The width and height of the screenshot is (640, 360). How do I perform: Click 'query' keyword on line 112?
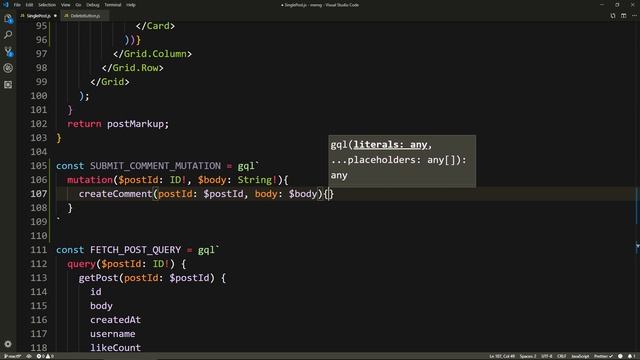(x=81, y=264)
